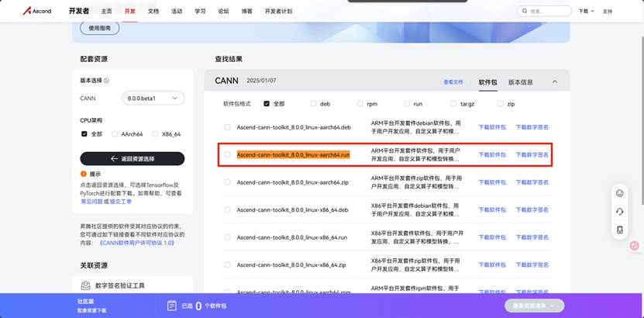The image size is (644, 318).
Task: Download software package for x86_64.run
Action: [x=492, y=237]
